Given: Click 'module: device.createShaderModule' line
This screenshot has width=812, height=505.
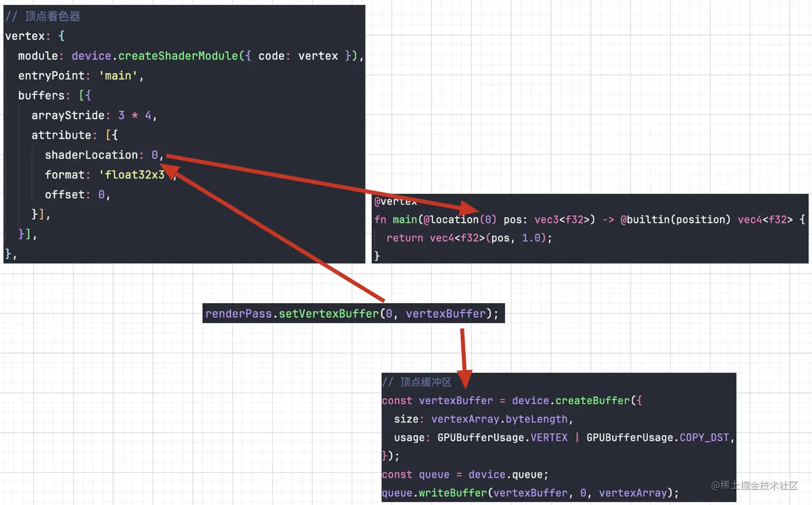Looking at the screenshot, I should click(191, 56).
